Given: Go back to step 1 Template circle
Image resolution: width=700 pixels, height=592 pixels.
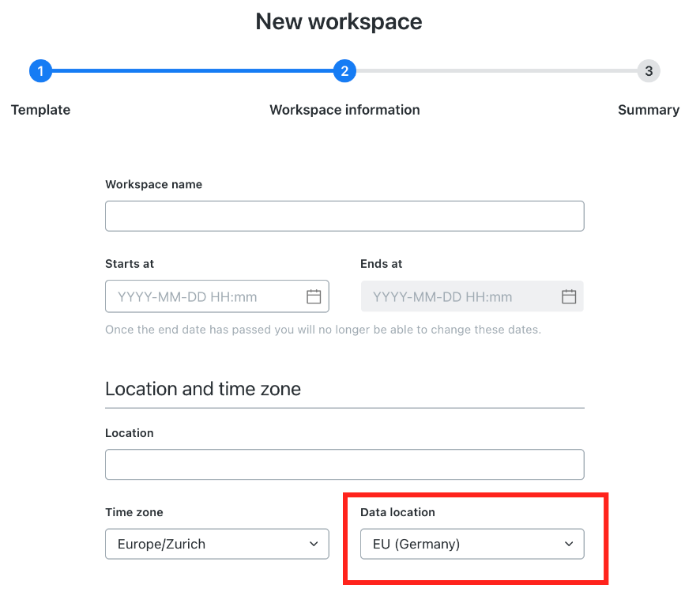Looking at the screenshot, I should pyautogui.click(x=40, y=71).
